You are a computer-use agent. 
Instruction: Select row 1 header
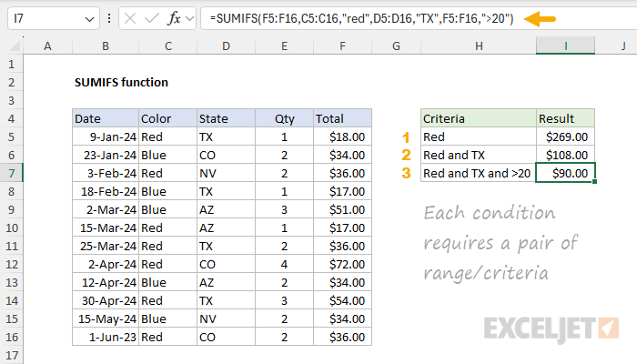11,65
